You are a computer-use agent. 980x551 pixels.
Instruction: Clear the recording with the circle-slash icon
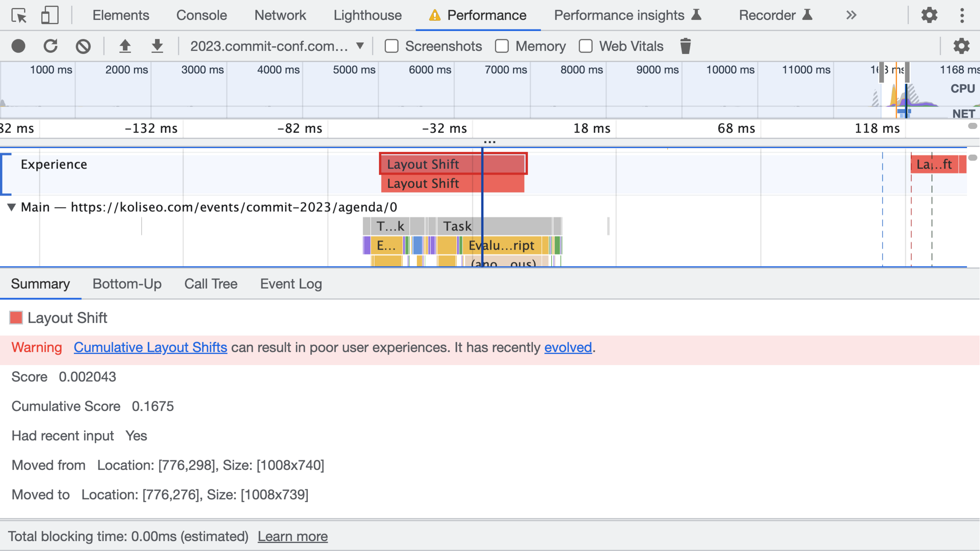[83, 46]
